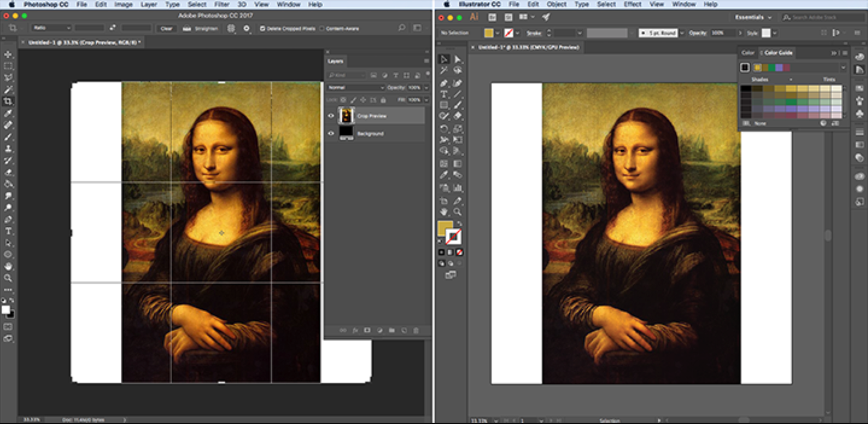This screenshot has width=868, height=424.
Task: Click the Straighten level icon in Photoshop
Action: pos(187,29)
